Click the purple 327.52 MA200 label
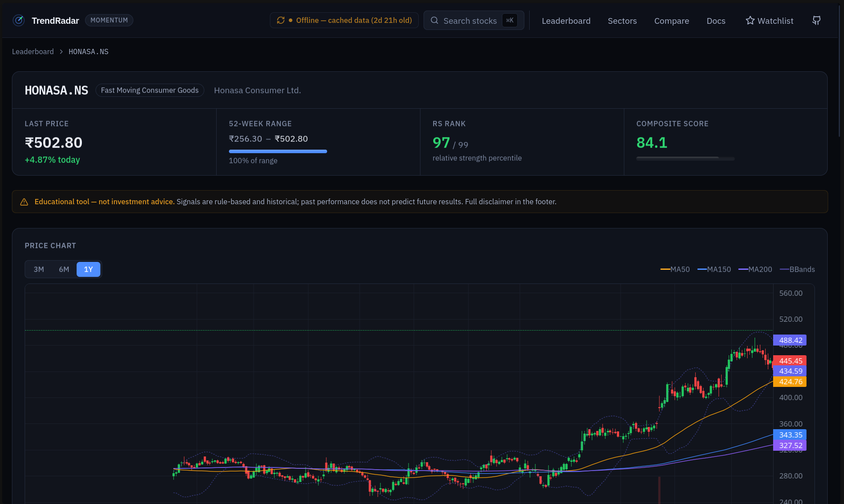The width and height of the screenshot is (844, 504). click(x=790, y=445)
